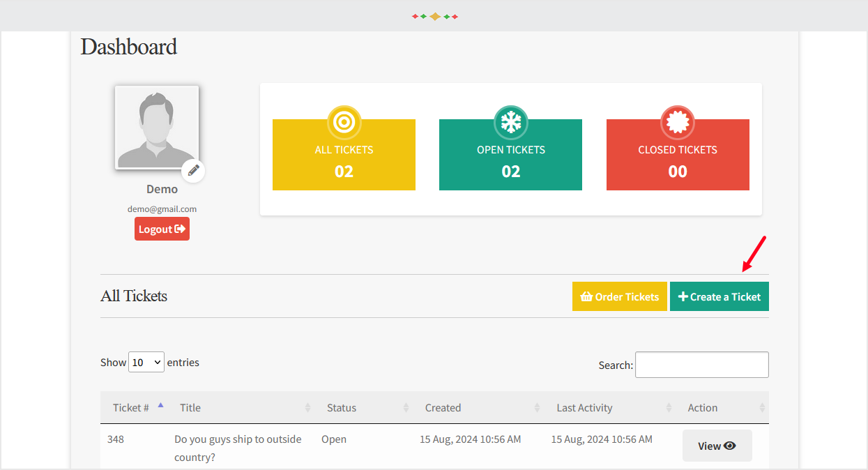The width and height of the screenshot is (868, 470).
Task: Toggle sorting on the Last Activity column
Action: coord(669,407)
